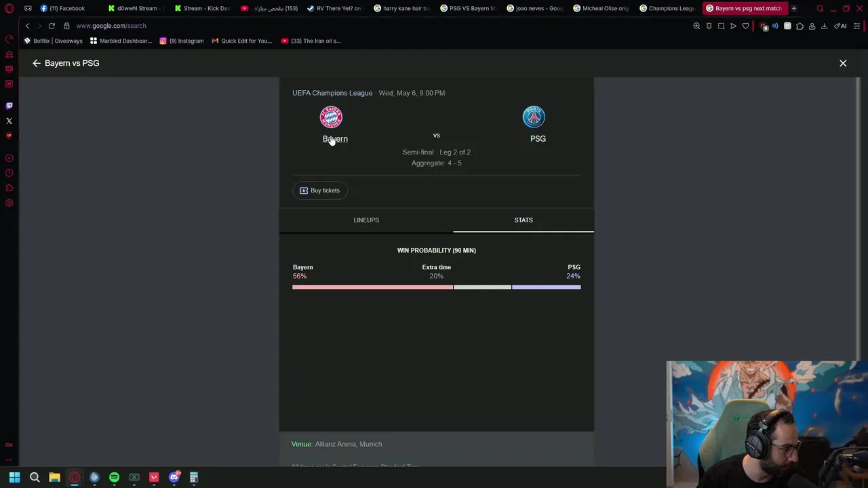Click the PSG club crest

[534, 117]
